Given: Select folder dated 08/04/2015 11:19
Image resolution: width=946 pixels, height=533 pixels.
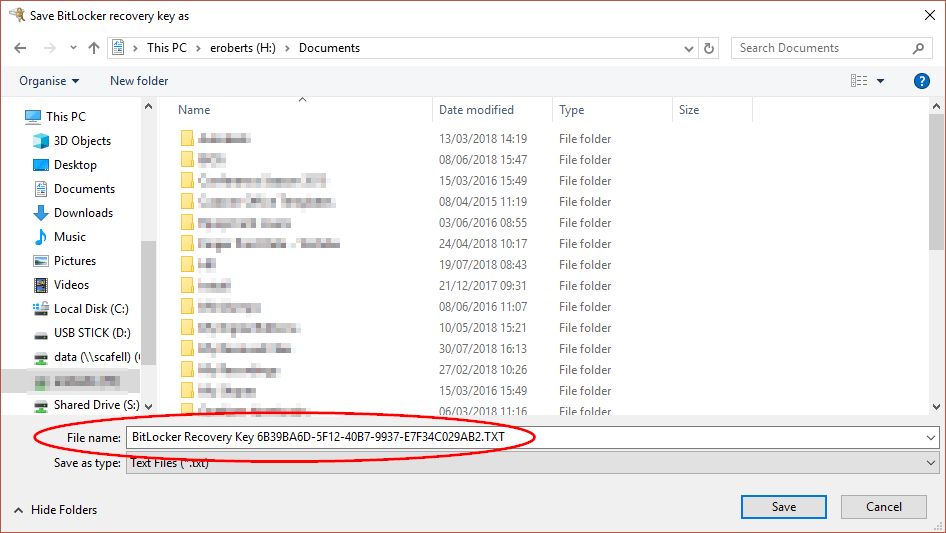Looking at the screenshot, I should [x=395, y=202].
